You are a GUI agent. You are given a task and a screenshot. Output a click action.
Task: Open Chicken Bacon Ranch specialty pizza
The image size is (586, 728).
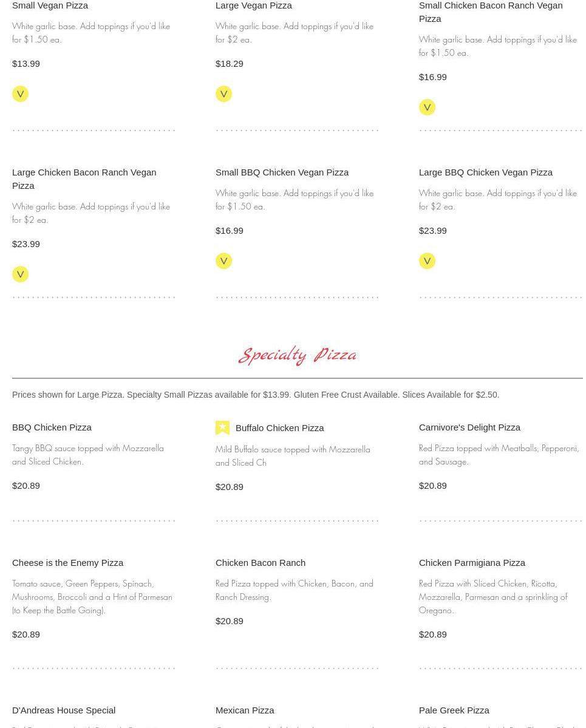pos(261,562)
